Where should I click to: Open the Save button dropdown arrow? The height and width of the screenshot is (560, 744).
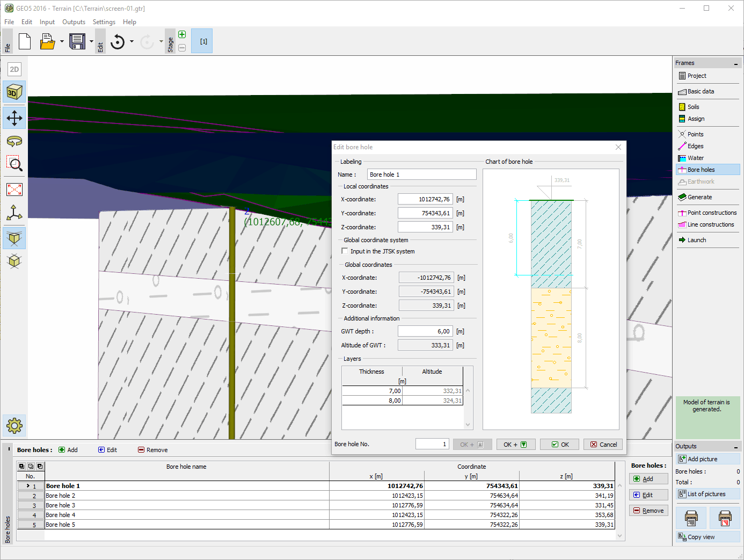(91, 41)
